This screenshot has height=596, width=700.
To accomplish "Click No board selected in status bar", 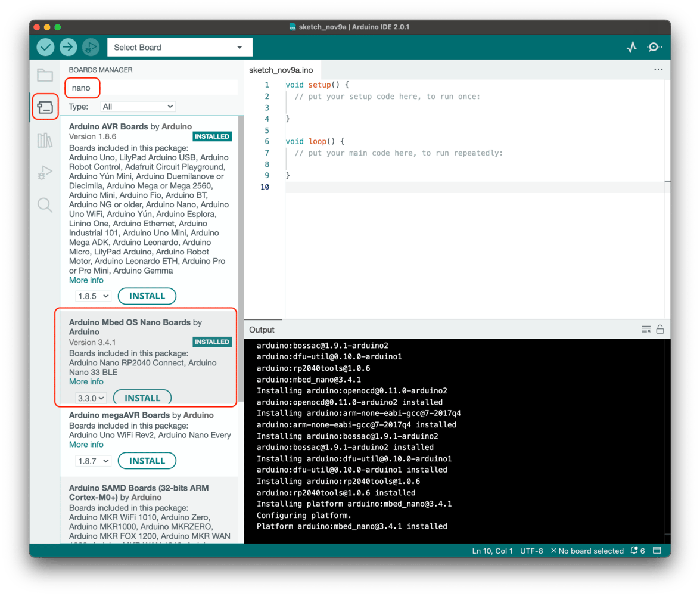I will coord(587,551).
